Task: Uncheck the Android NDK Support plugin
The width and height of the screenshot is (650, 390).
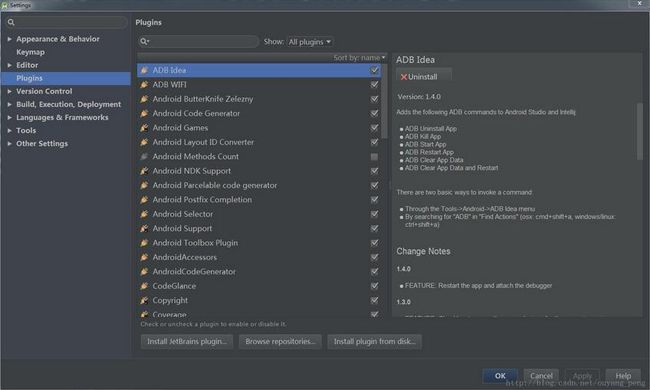Action: click(374, 171)
